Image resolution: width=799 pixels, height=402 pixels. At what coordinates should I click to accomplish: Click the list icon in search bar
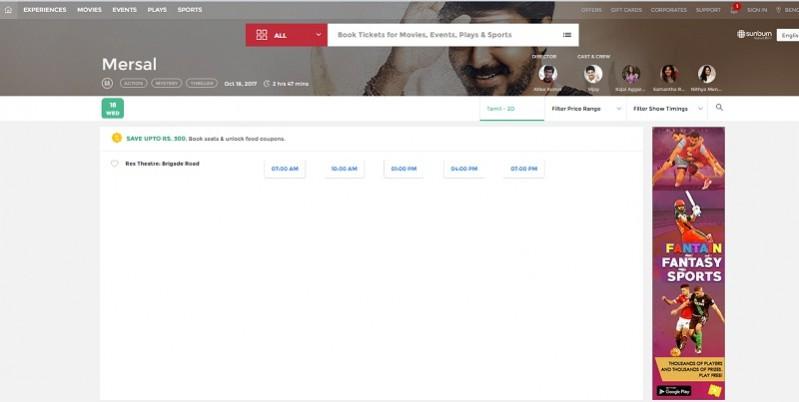tap(567, 35)
